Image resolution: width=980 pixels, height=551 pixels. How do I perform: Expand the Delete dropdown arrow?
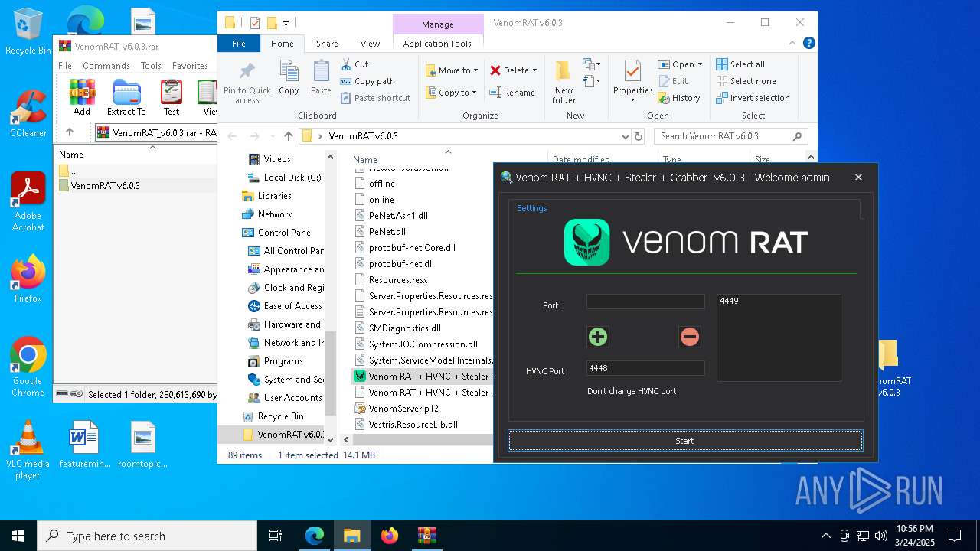click(x=534, y=70)
